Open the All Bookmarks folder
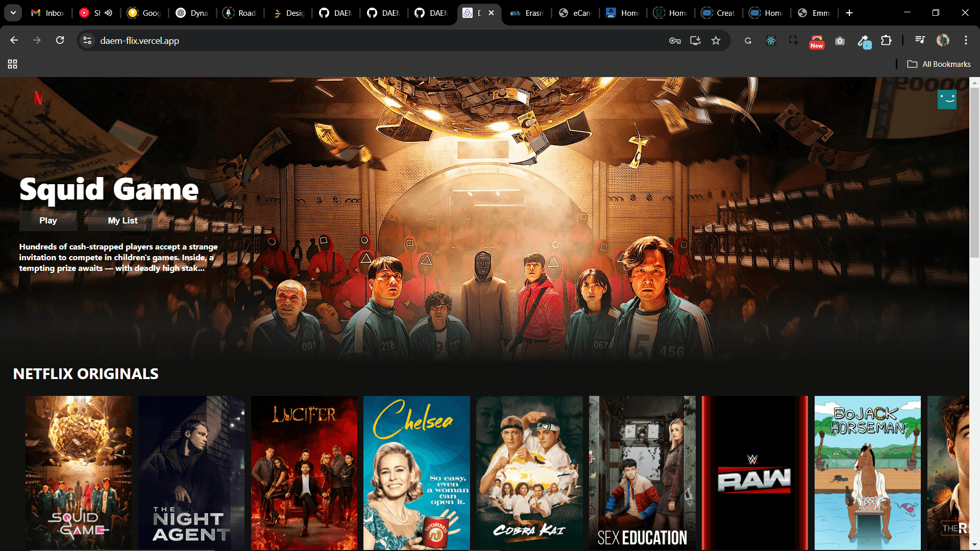 click(x=939, y=64)
